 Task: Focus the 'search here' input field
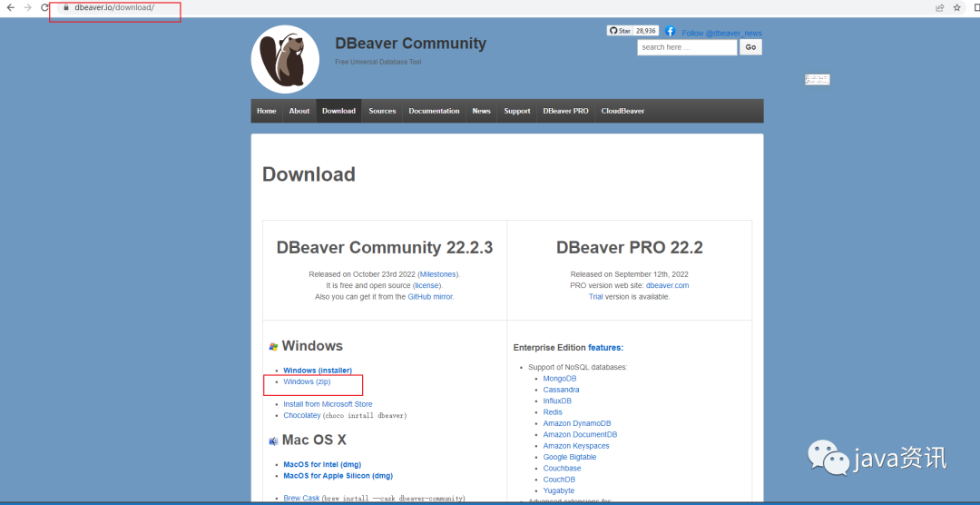687,47
